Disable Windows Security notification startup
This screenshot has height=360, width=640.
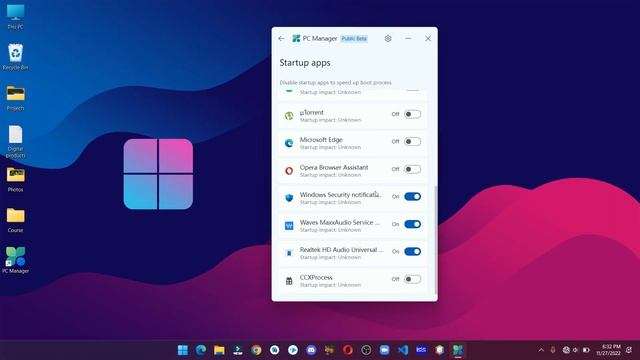click(412, 197)
